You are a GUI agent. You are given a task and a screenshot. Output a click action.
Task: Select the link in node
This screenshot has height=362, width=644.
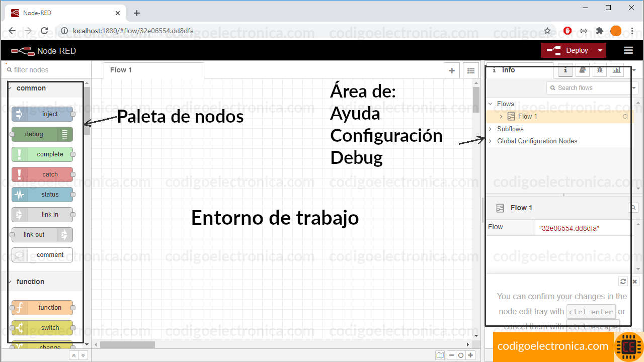pos(42,215)
